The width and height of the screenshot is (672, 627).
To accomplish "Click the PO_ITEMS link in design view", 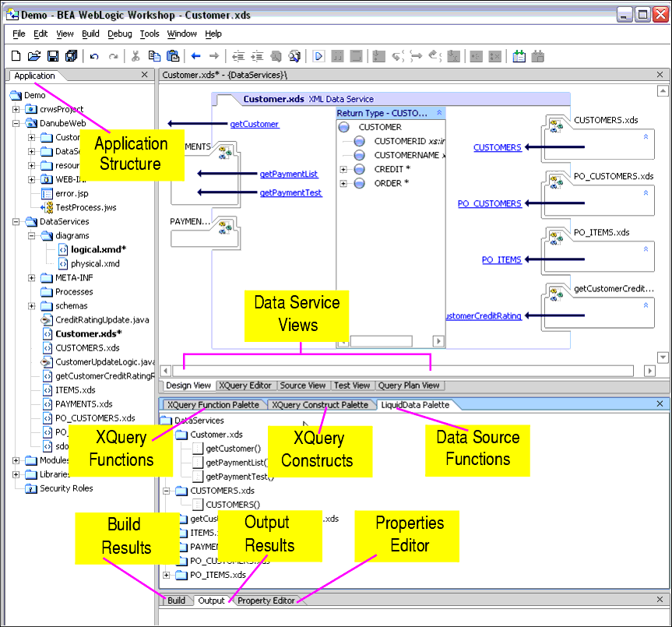I will (501, 259).
